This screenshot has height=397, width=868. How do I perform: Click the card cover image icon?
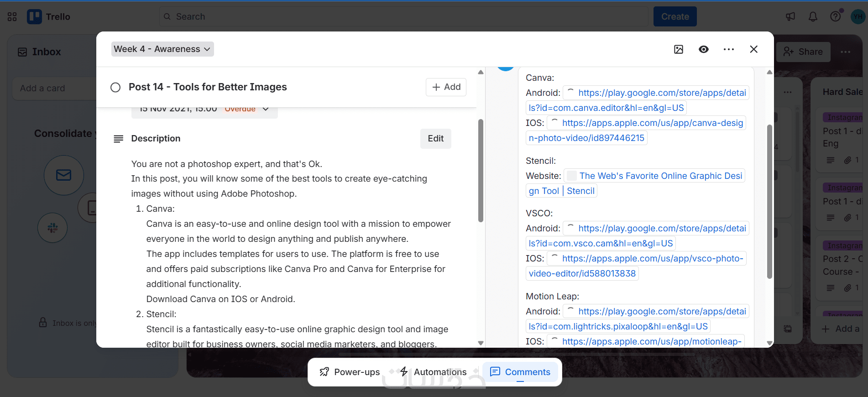pos(679,49)
